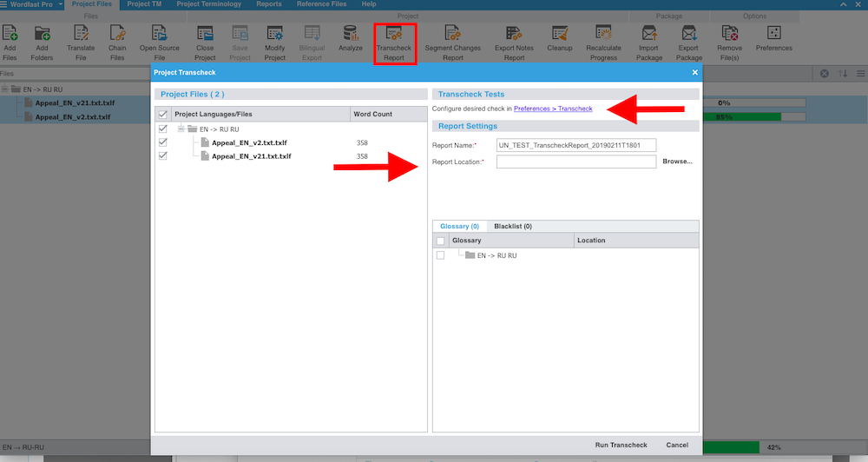The height and width of the screenshot is (462, 868).
Task: Open the Preferences > Transcheck link
Action: 553,109
